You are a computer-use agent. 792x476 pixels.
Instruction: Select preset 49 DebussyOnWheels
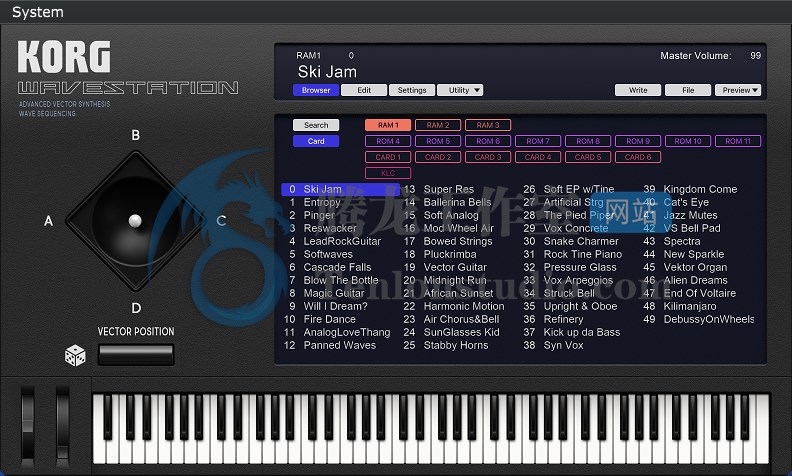(x=701, y=319)
